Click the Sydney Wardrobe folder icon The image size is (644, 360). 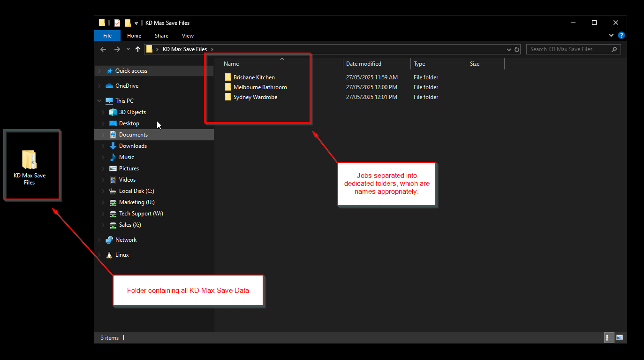click(228, 97)
